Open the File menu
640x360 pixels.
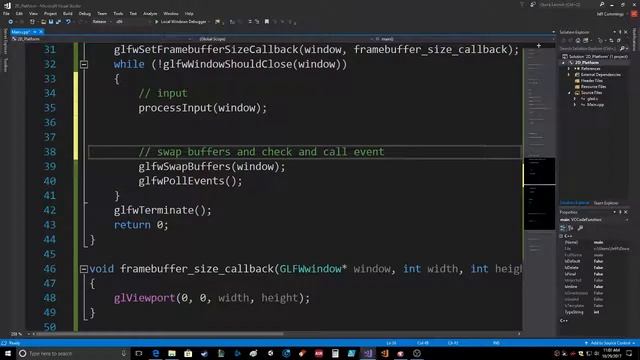click(6, 13)
